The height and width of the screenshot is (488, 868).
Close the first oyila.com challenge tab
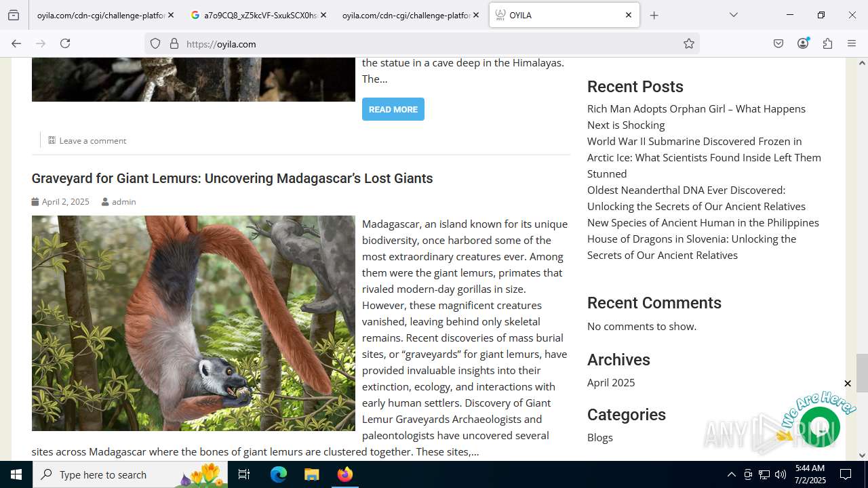170,15
